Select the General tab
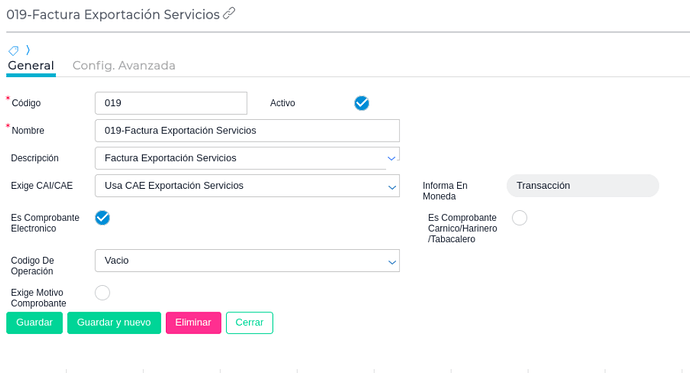Image resolution: width=690 pixels, height=373 pixels. 31,66
